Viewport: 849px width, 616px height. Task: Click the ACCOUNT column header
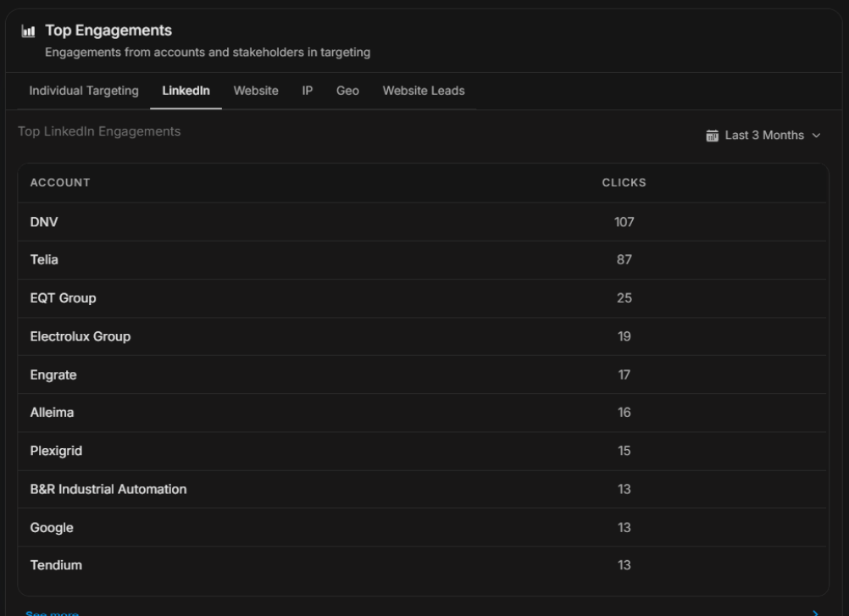[x=60, y=183]
